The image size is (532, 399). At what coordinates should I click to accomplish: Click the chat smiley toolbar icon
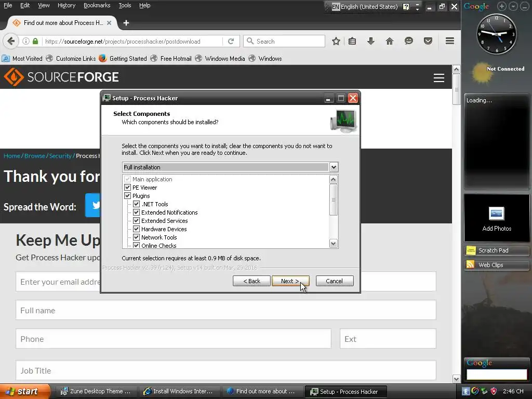point(409,42)
